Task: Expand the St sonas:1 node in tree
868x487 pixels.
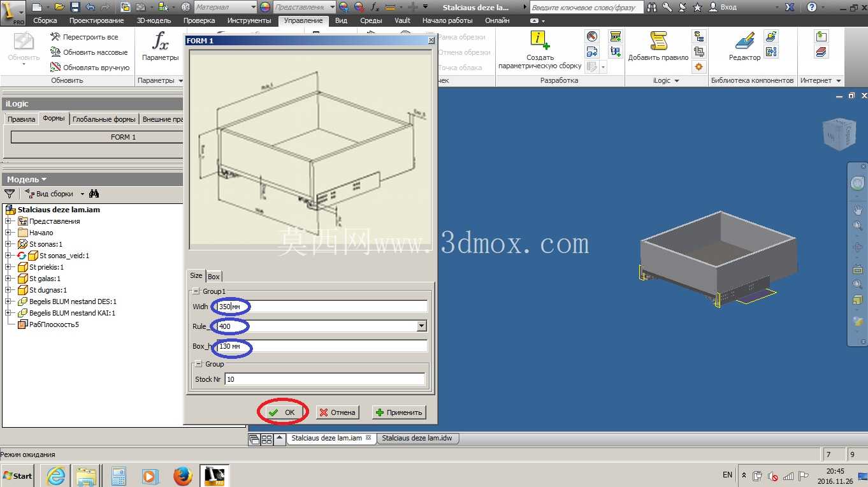Action: click(8, 244)
